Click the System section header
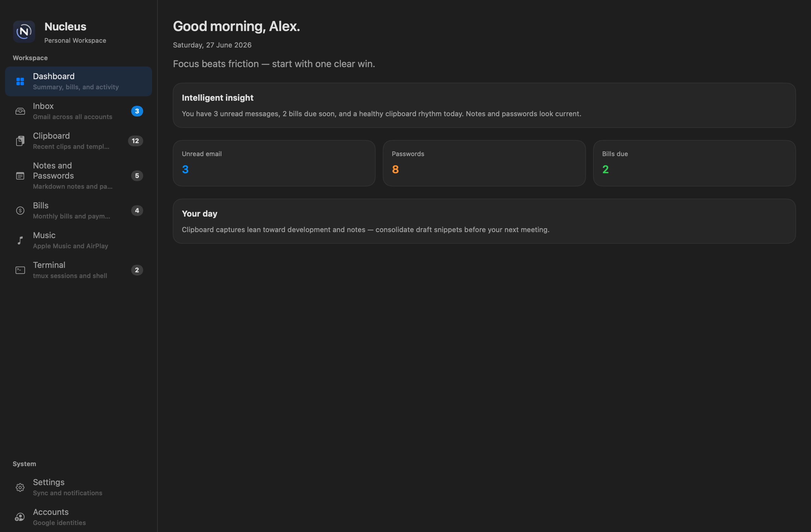Viewport: 811px width, 532px height. click(x=24, y=464)
